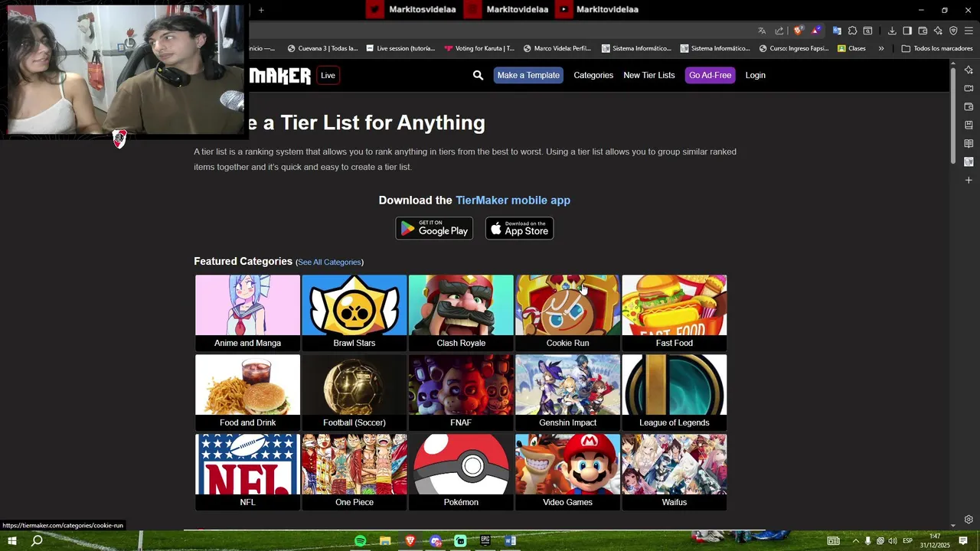The image size is (980, 551).
Task: Open Brave Talk camera icon in sidebar
Action: 969,88
